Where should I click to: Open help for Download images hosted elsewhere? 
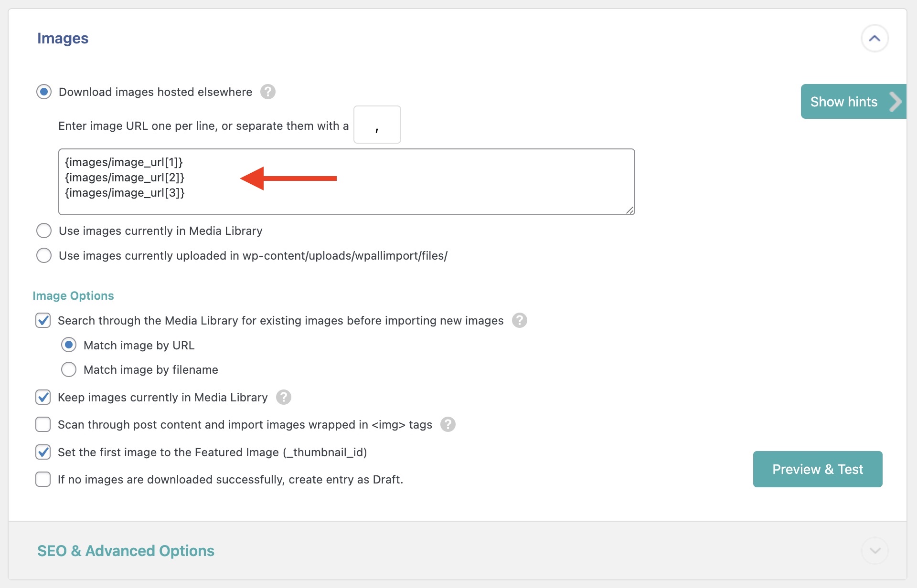[268, 92]
